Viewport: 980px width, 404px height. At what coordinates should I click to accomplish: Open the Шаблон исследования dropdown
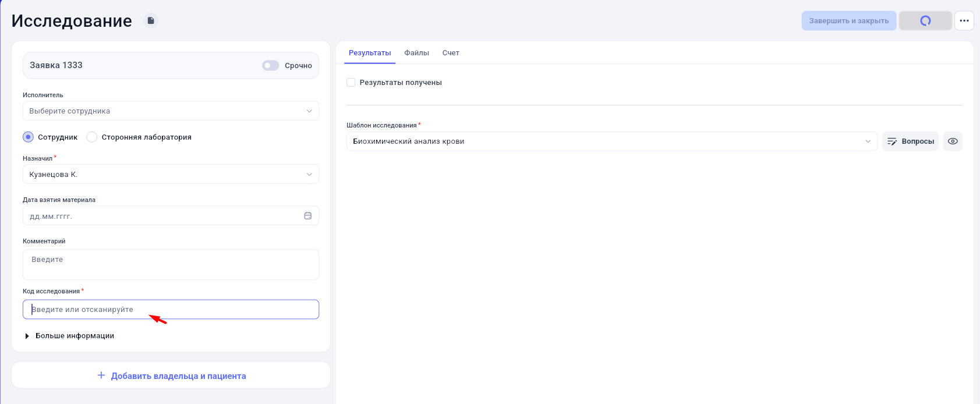[612, 141]
